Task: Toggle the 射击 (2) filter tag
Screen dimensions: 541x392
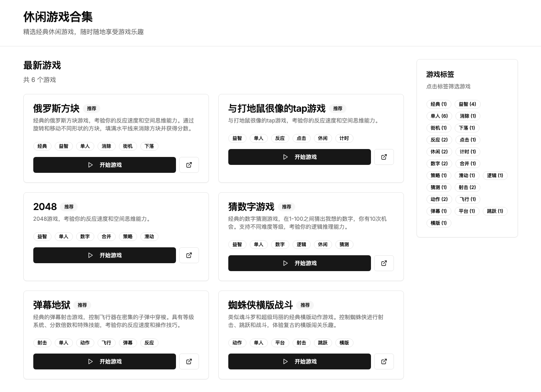Action: point(467,187)
